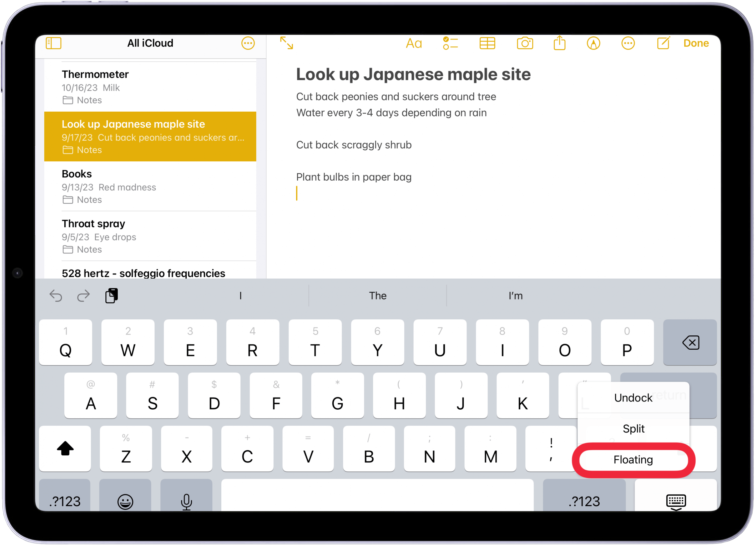756x546 pixels.
Task: Tap Done to finish editing
Action: point(696,43)
